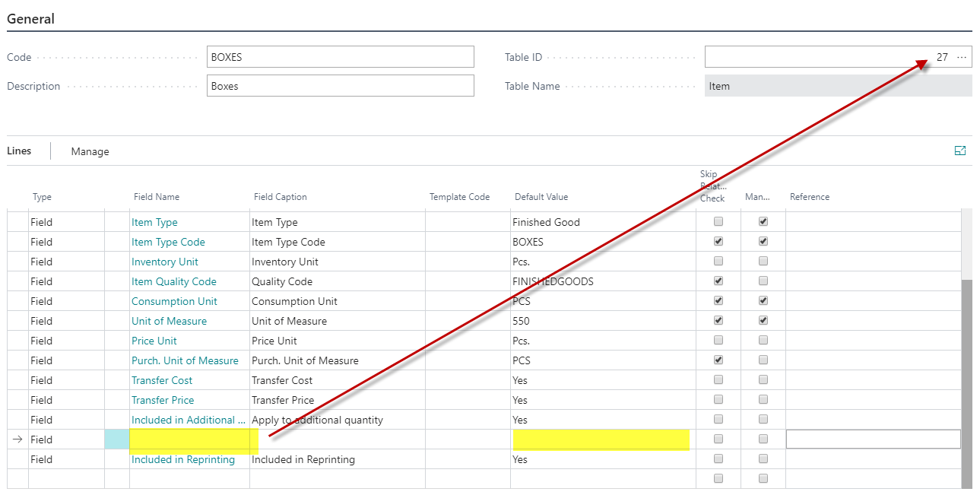
Task: Click the Reference input in the current row
Action: (873, 439)
